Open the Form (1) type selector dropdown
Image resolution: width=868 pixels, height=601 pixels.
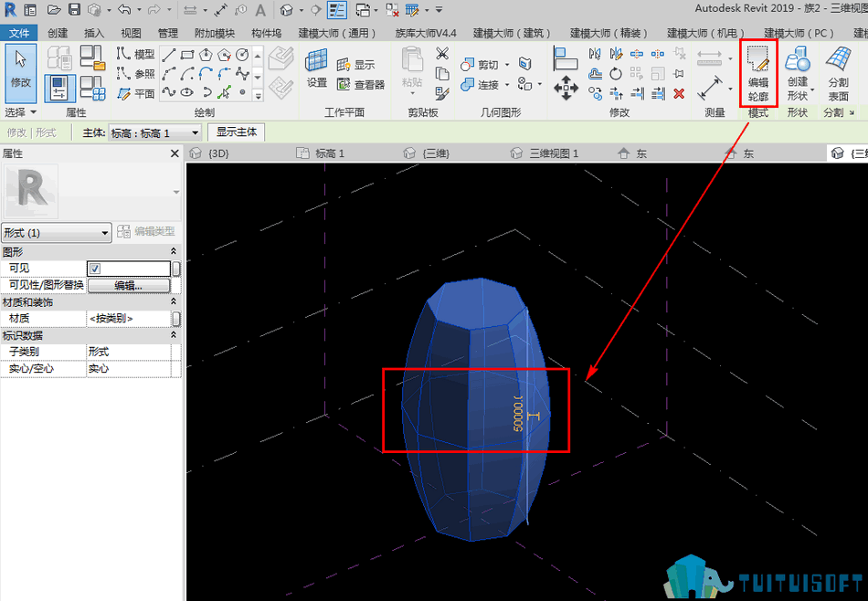tap(56, 233)
